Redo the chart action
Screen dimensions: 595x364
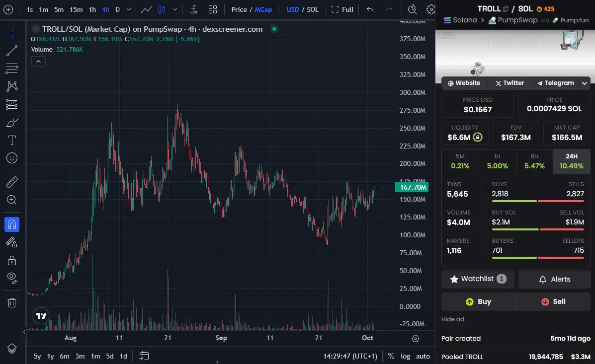pyautogui.click(x=389, y=9)
